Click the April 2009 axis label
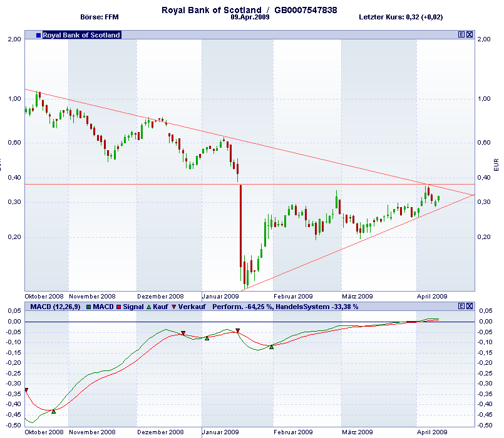Screen dimensions: 504x438 coord(433,295)
